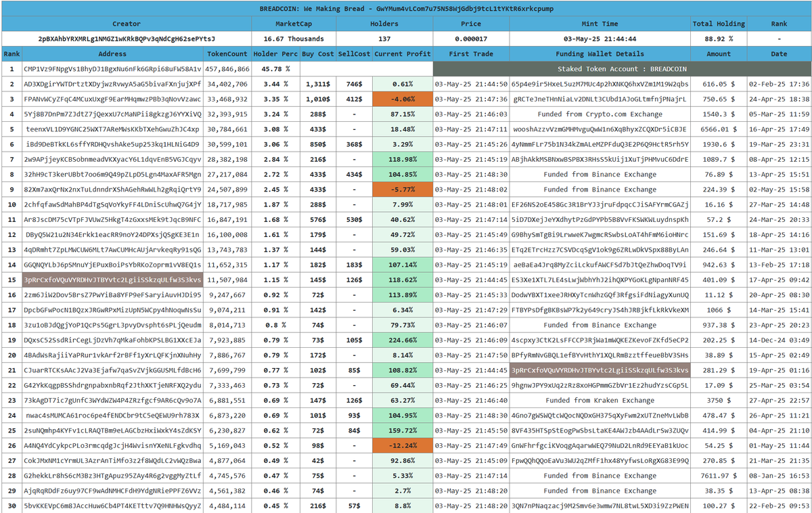Select the Amount column header
The image size is (812, 513).
pyautogui.click(x=718, y=54)
